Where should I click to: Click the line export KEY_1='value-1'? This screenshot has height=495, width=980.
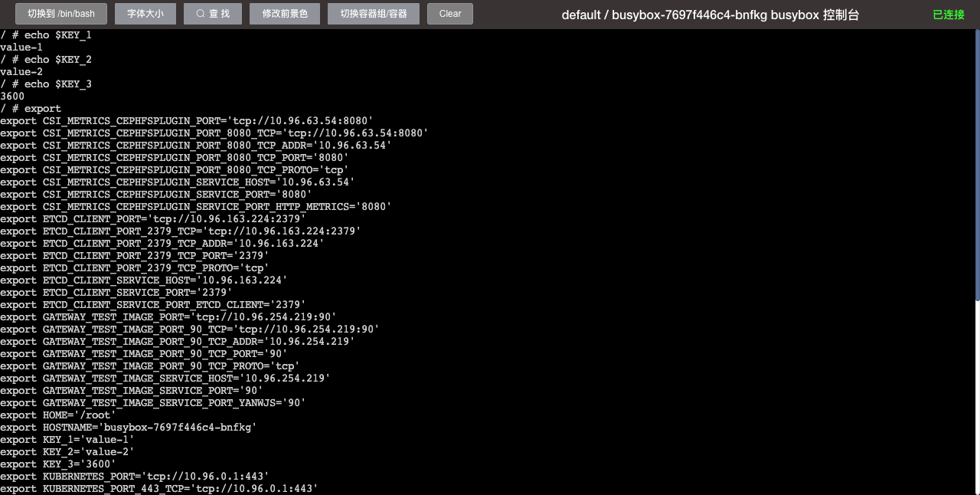(67, 440)
